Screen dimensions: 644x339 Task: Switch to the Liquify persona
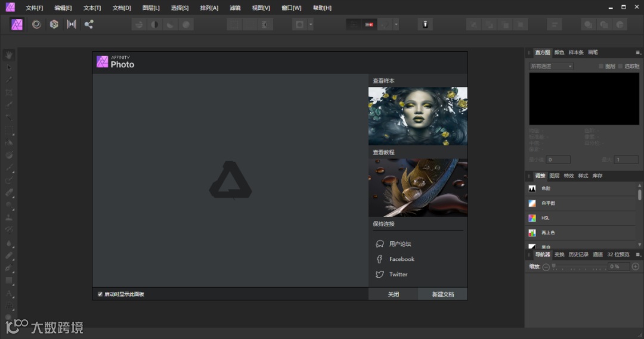36,24
